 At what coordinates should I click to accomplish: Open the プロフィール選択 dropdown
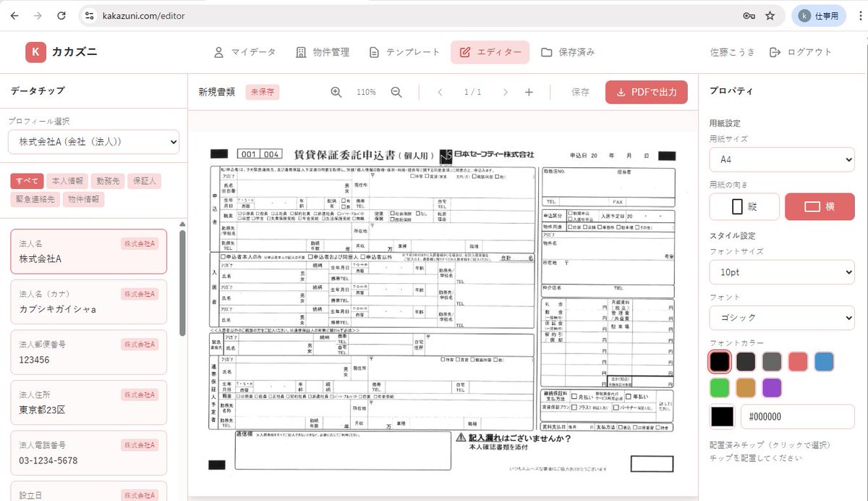point(93,142)
